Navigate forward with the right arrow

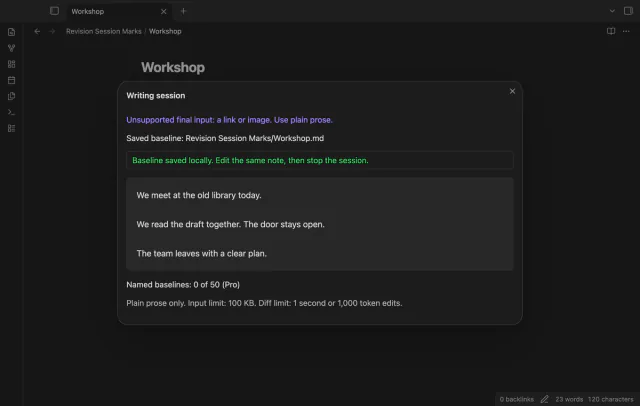(x=52, y=31)
